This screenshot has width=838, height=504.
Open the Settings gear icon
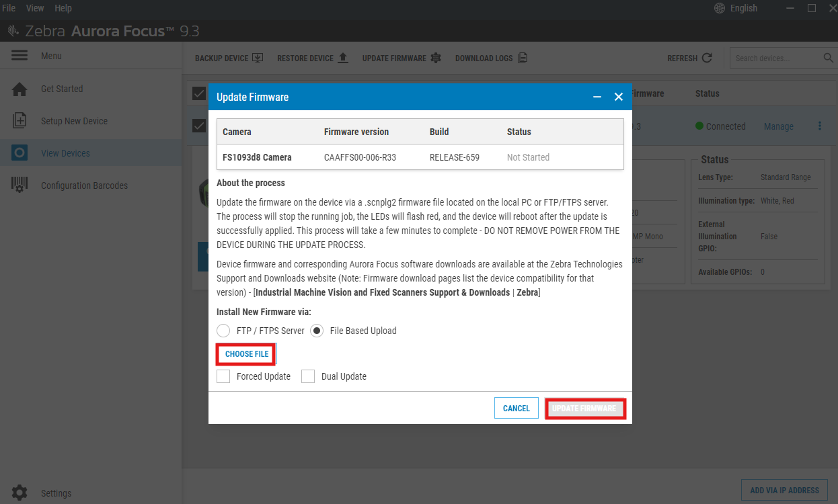pyautogui.click(x=20, y=493)
